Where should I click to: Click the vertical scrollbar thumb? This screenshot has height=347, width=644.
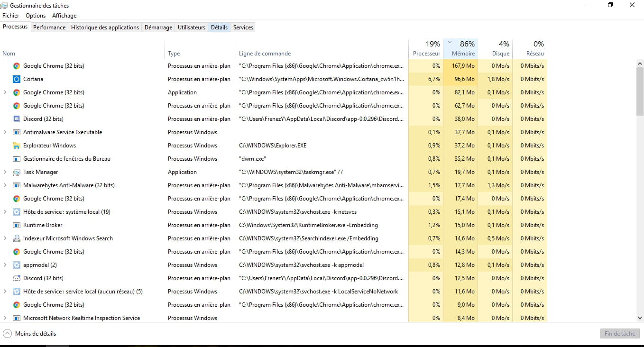pyautogui.click(x=640, y=91)
